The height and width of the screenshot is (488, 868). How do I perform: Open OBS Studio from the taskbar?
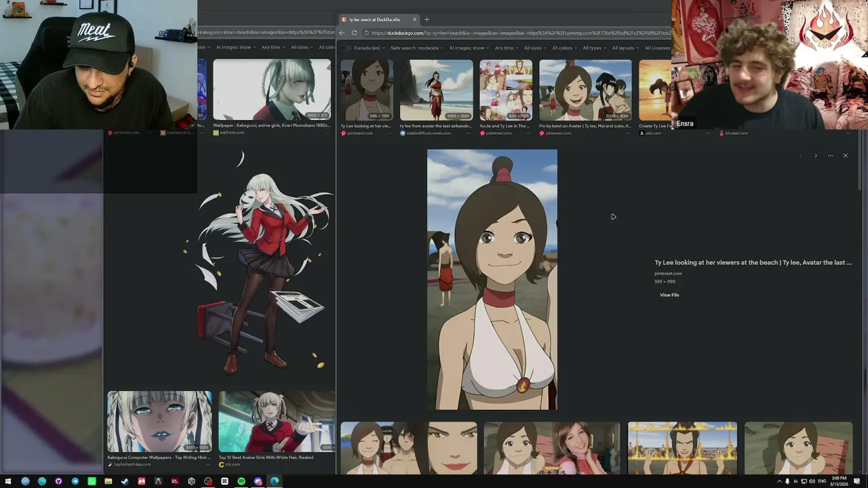click(x=208, y=481)
